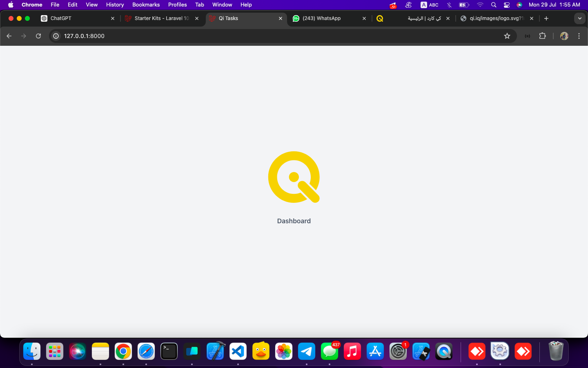Viewport: 588px width, 368px height.
Task: Open the File menu
Action: click(55, 5)
